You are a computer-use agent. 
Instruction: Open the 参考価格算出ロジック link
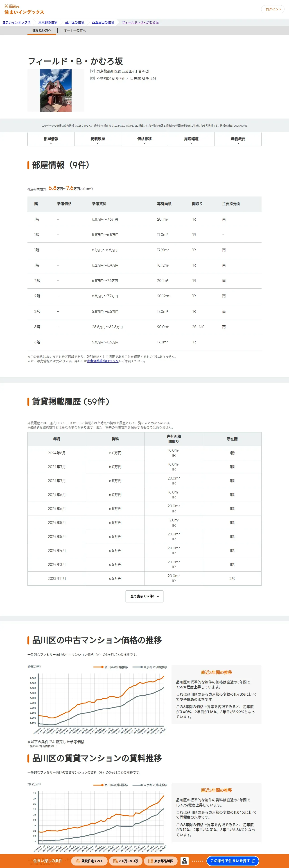click(x=103, y=361)
